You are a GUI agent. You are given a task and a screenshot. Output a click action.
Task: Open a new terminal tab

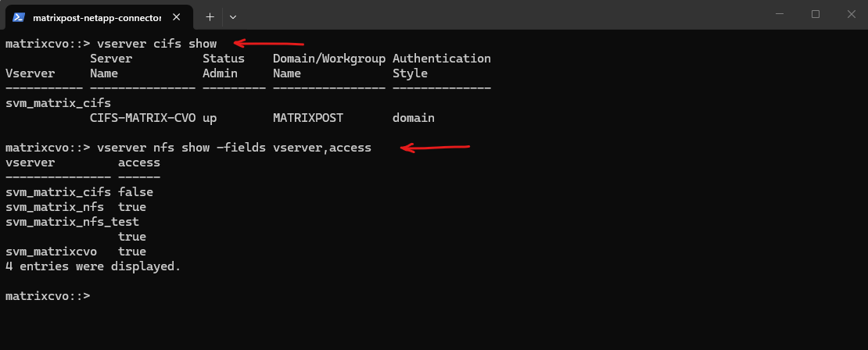click(210, 16)
